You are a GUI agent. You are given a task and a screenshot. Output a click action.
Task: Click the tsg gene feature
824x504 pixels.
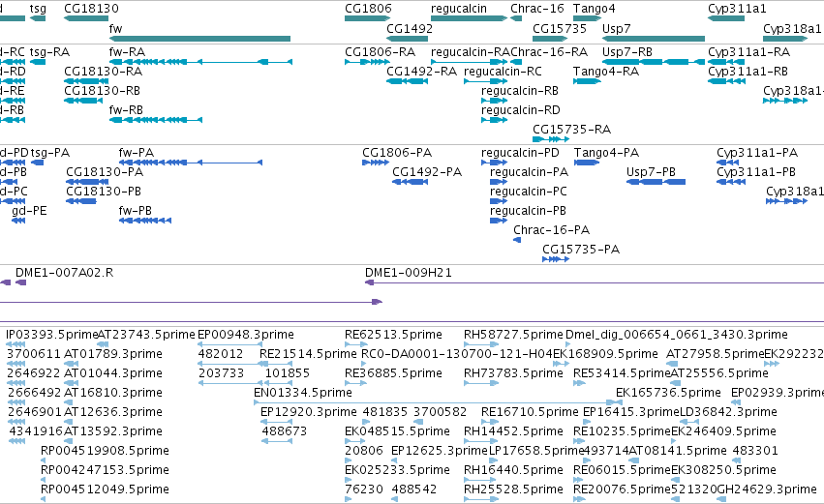pos(38,18)
